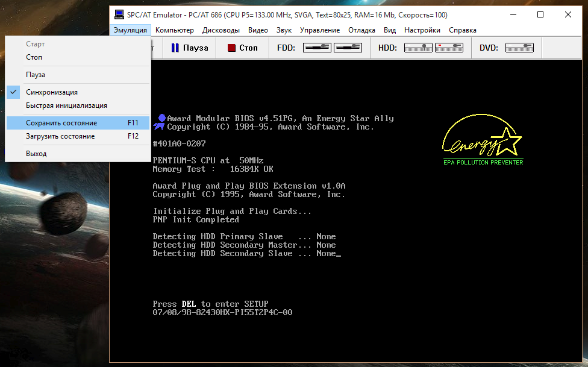
Task: Click the DVD drive icon
Action: point(519,48)
